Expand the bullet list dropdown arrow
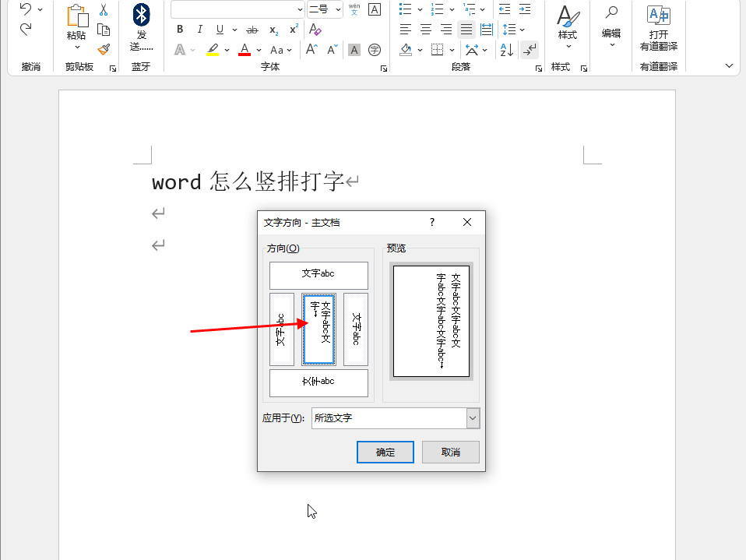746x560 pixels. (x=420, y=9)
